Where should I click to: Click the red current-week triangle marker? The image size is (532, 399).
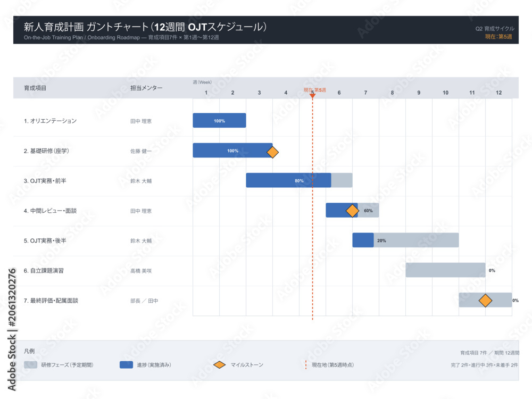(x=312, y=96)
